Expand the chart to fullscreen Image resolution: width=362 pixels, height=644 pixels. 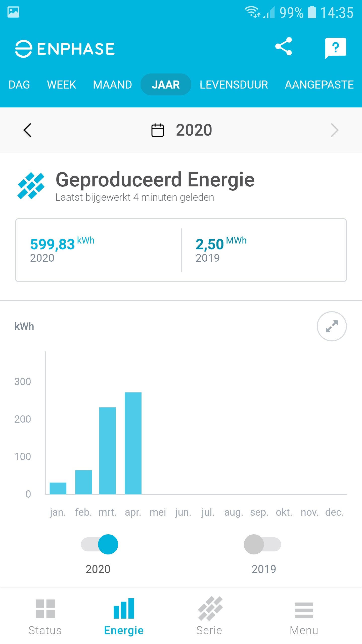332,326
